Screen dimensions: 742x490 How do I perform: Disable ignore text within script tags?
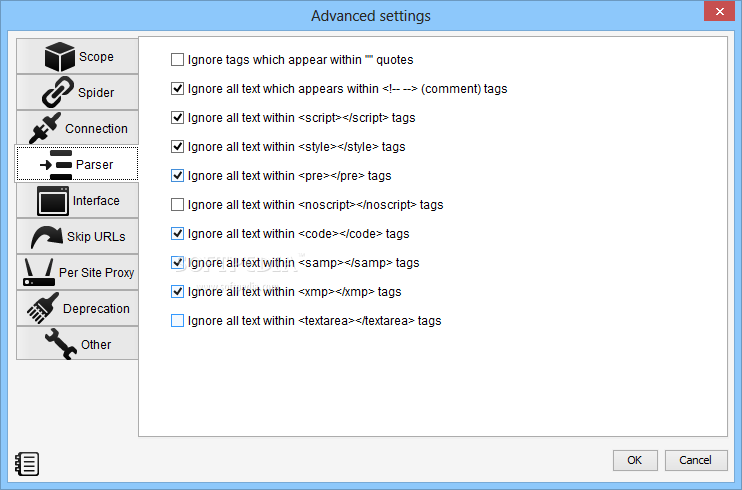pos(177,117)
